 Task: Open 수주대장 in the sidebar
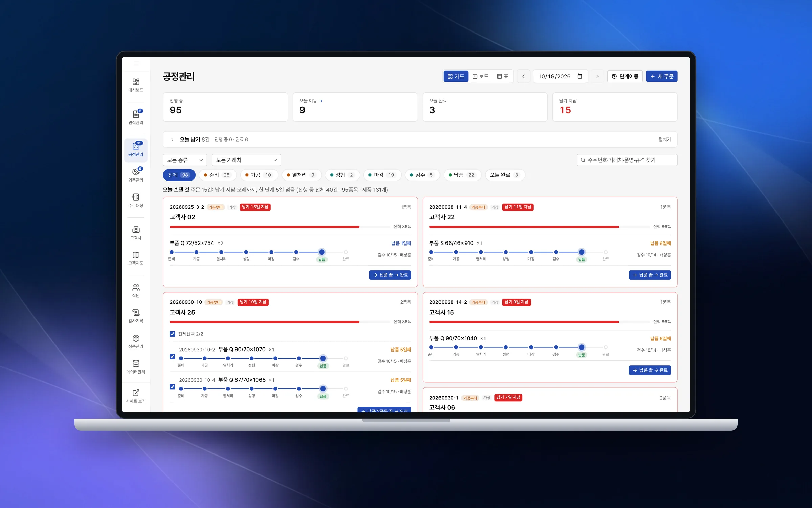coord(136,200)
